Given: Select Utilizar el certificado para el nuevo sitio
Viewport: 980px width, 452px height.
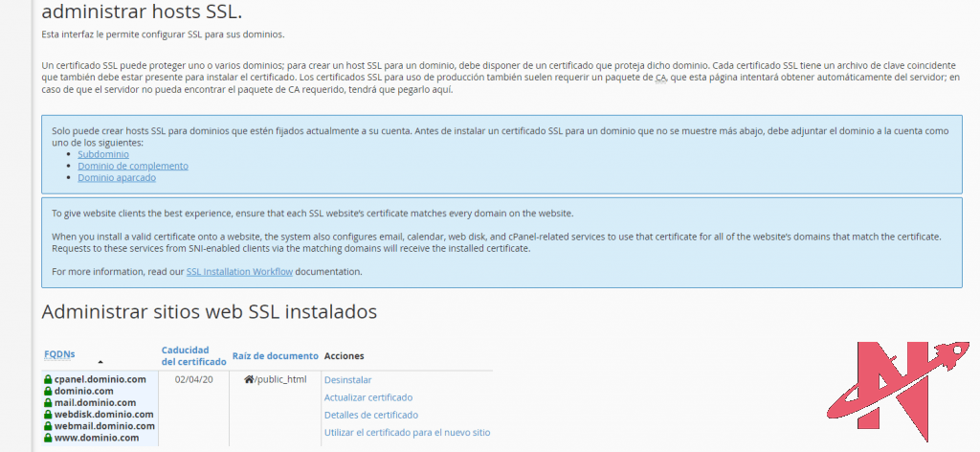Looking at the screenshot, I should click(407, 432).
